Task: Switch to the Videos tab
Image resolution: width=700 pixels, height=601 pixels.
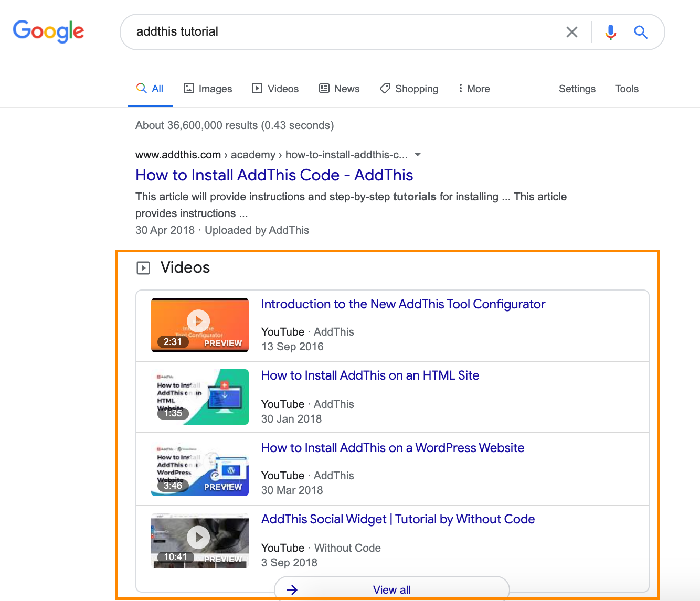Action: [275, 89]
